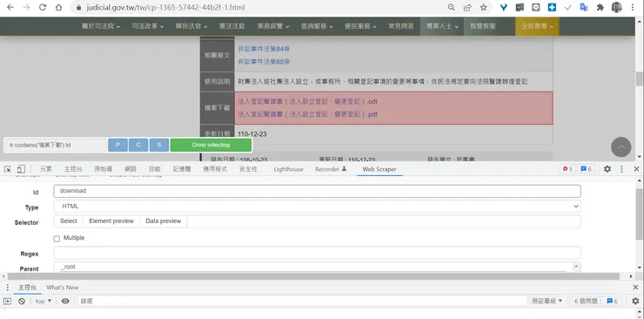The height and width of the screenshot is (319, 644).
Task: Close the DevTools panel
Action: click(x=636, y=169)
